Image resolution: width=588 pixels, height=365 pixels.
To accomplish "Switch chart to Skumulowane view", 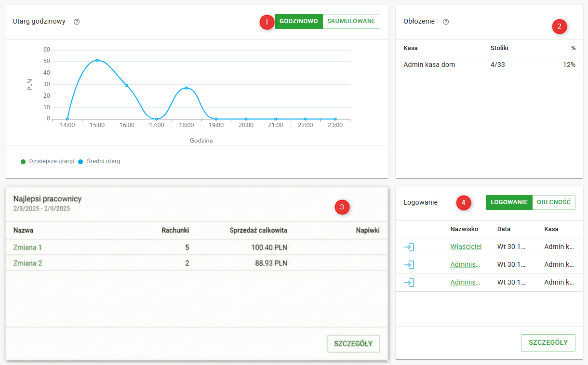I will [x=351, y=21].
